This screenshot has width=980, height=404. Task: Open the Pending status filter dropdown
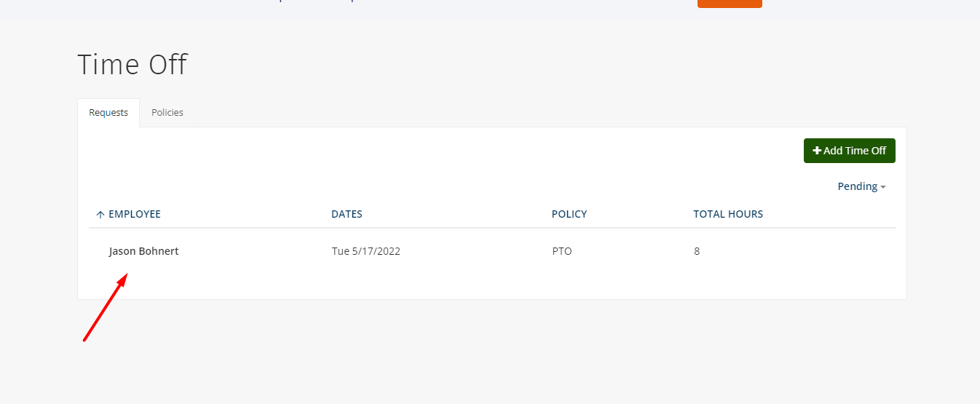pyautogui.click(x=861, y=186)
